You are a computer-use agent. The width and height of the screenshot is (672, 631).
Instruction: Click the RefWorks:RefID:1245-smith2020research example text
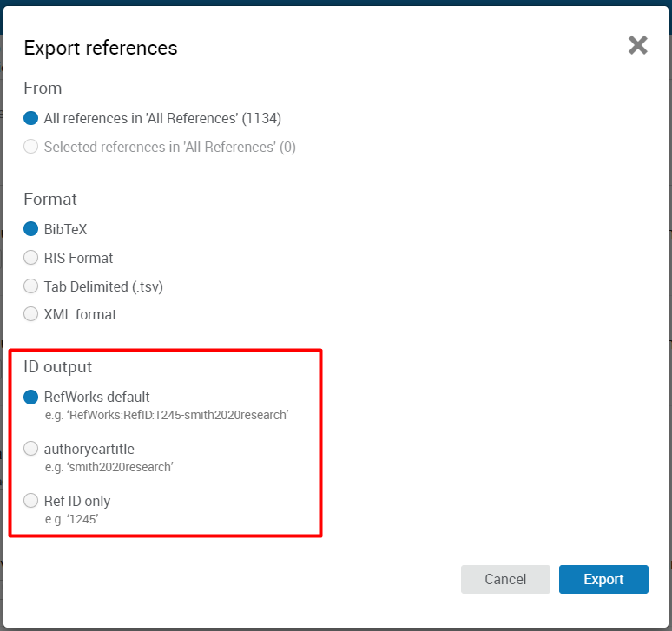[166, 416]
